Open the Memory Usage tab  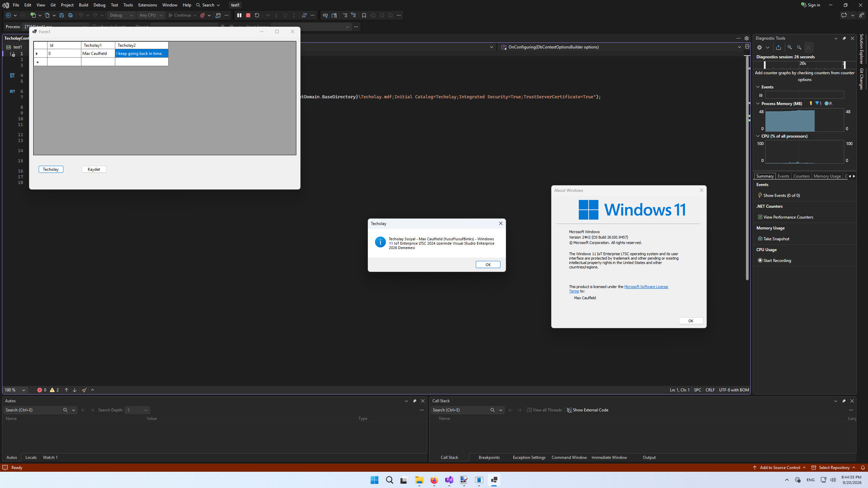[x=827, y=176]
